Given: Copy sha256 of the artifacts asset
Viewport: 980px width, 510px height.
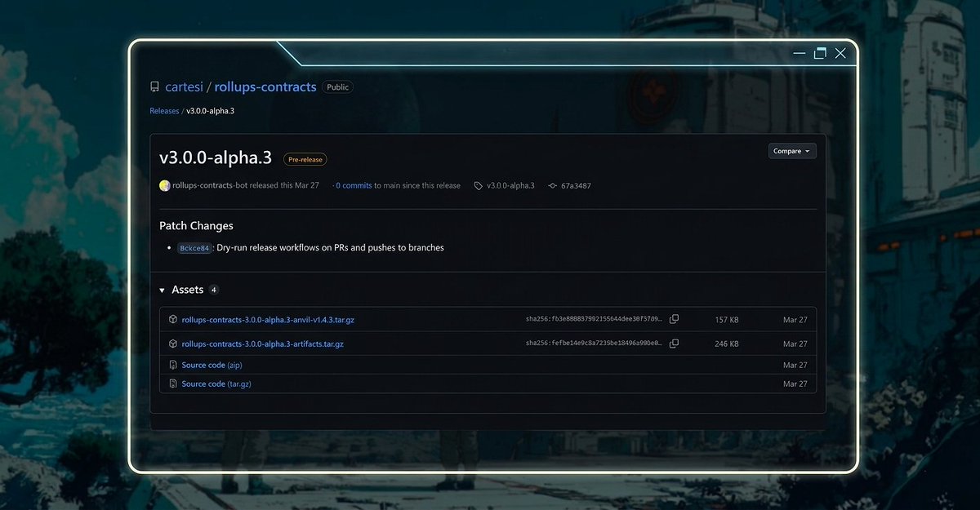Looking at the screenshot, I should click(x=674, y=344).
